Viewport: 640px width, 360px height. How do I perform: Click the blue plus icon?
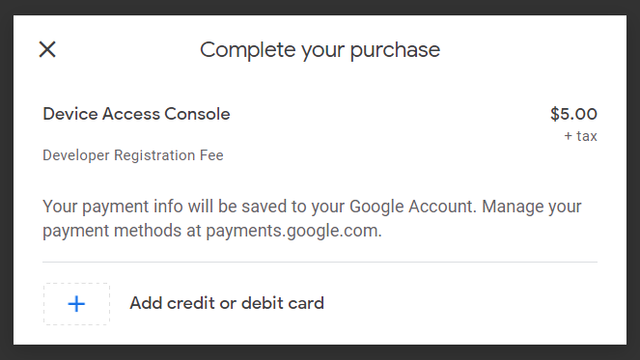click(76, 304)
